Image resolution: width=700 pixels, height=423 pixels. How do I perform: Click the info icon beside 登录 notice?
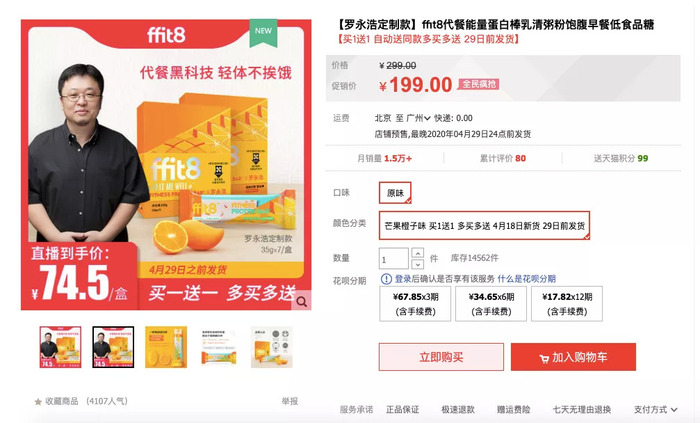[x=386, y=279]
